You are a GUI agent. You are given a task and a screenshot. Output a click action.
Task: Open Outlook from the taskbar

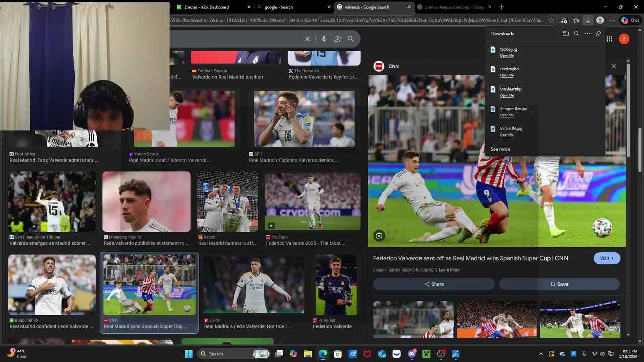tap(382, 354)
